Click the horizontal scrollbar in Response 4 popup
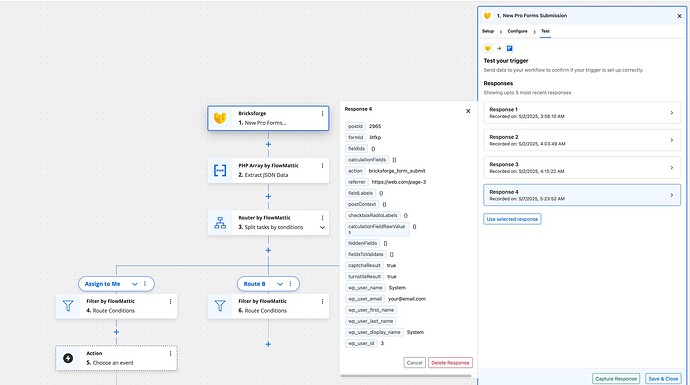This screenshot has height=385, width=690. pos(406,376)
